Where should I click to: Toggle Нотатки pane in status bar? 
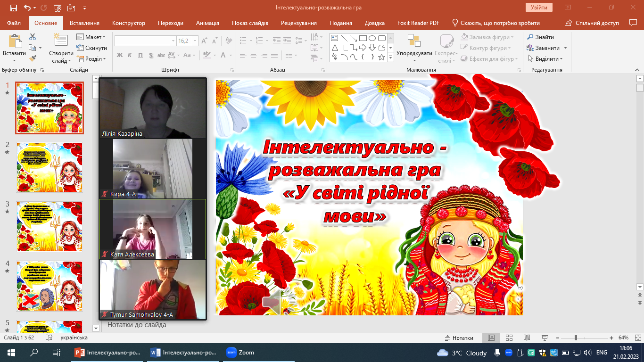coord(459,338)
